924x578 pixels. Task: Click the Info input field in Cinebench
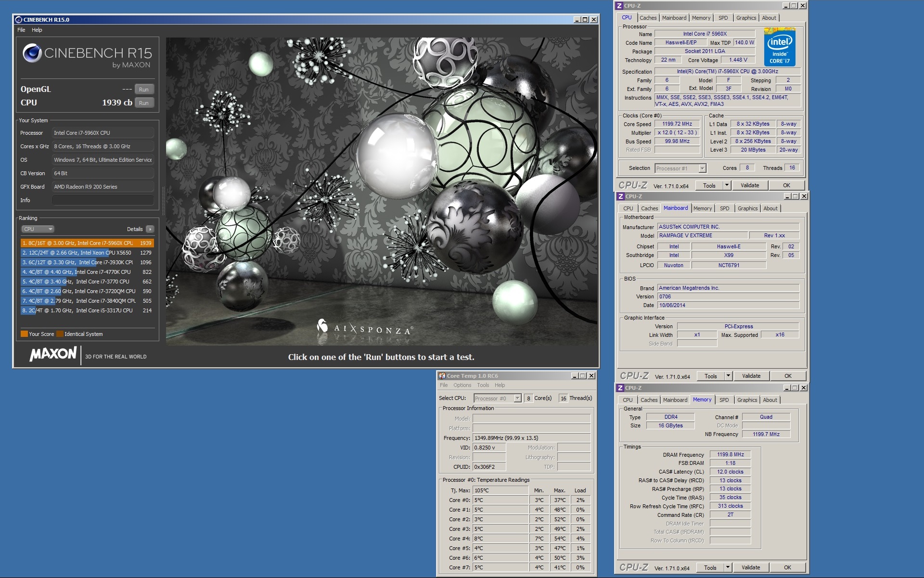103,200
